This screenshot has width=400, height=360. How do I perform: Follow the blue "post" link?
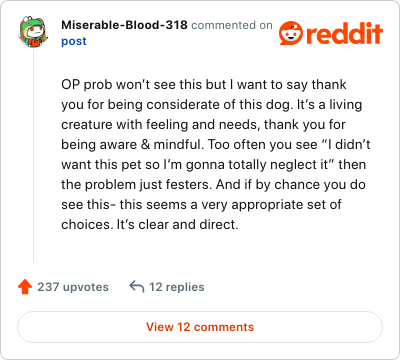[74, 42]
